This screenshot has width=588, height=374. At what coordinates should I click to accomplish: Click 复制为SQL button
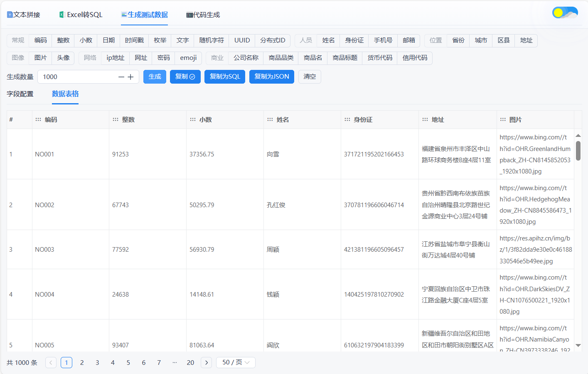click(225, 77)
